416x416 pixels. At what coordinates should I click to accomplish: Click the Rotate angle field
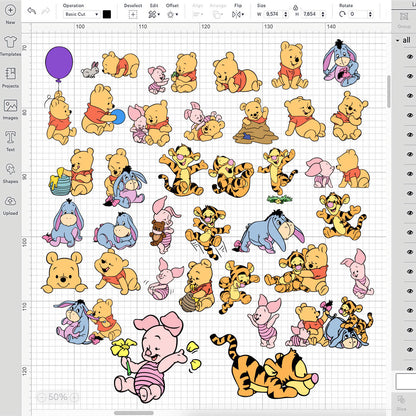click(x=358, y=14)
